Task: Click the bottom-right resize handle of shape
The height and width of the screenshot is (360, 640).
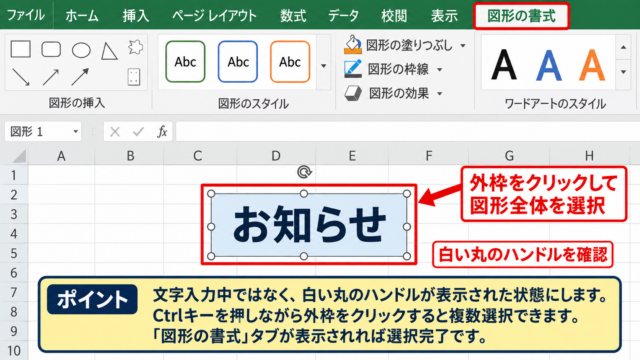Action: pyautogui.click(x=407, y=256)
